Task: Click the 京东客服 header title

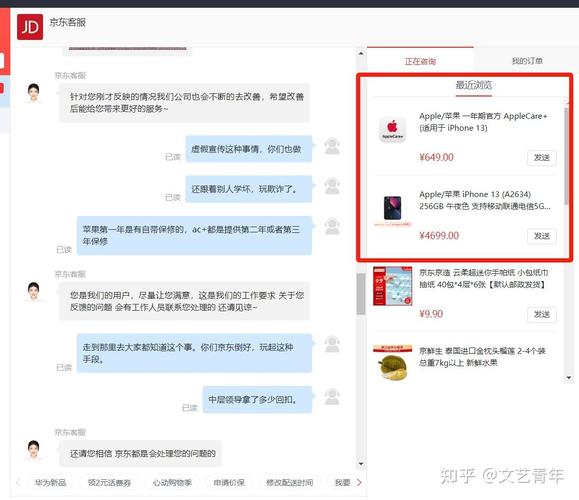Action: (x=68, y=23)
